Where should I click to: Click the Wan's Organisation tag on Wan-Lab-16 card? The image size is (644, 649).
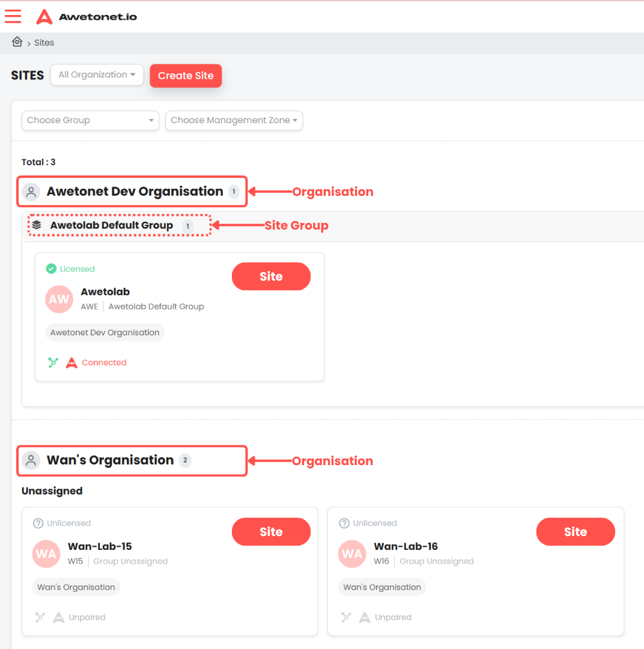coord(382,587)
